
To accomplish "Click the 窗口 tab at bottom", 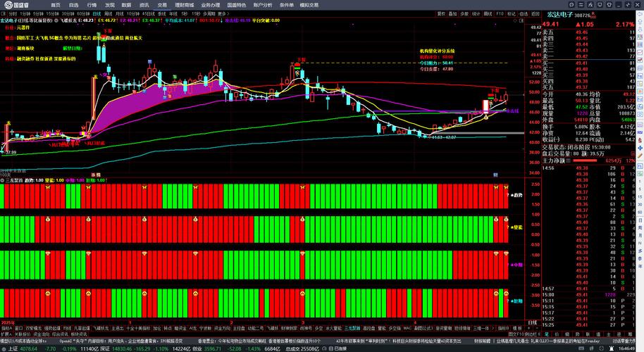I will tap(19, 328).
